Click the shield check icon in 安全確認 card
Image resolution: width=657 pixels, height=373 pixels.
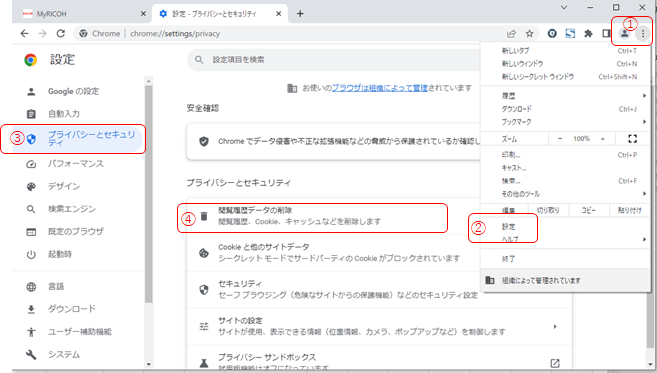tap(204, 142)
